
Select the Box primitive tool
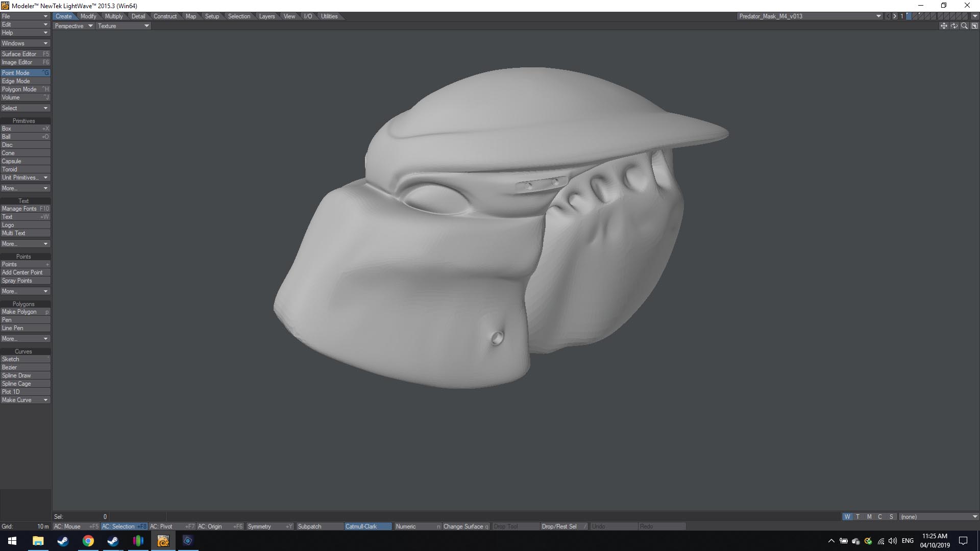click(25, 129)
